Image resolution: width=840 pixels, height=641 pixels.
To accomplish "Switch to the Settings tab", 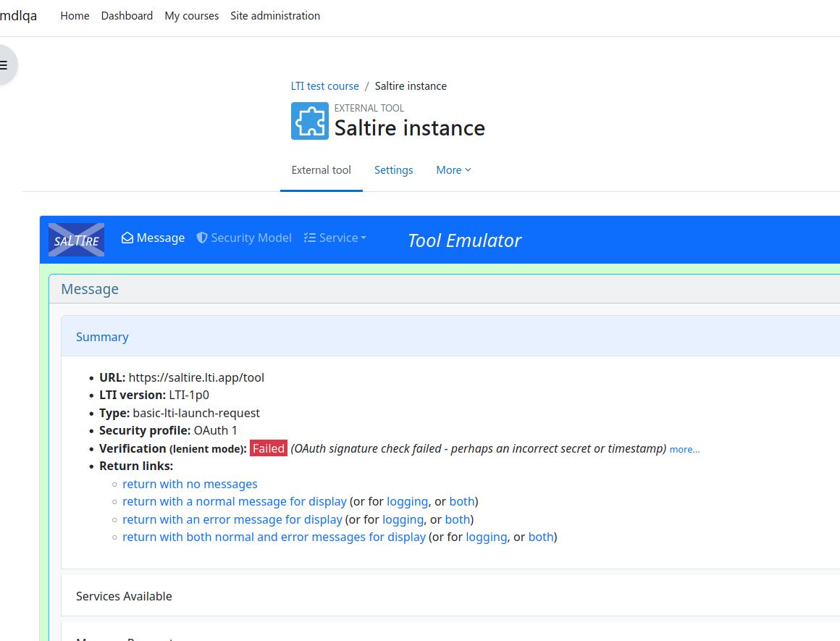I will (x=394, y=170).
